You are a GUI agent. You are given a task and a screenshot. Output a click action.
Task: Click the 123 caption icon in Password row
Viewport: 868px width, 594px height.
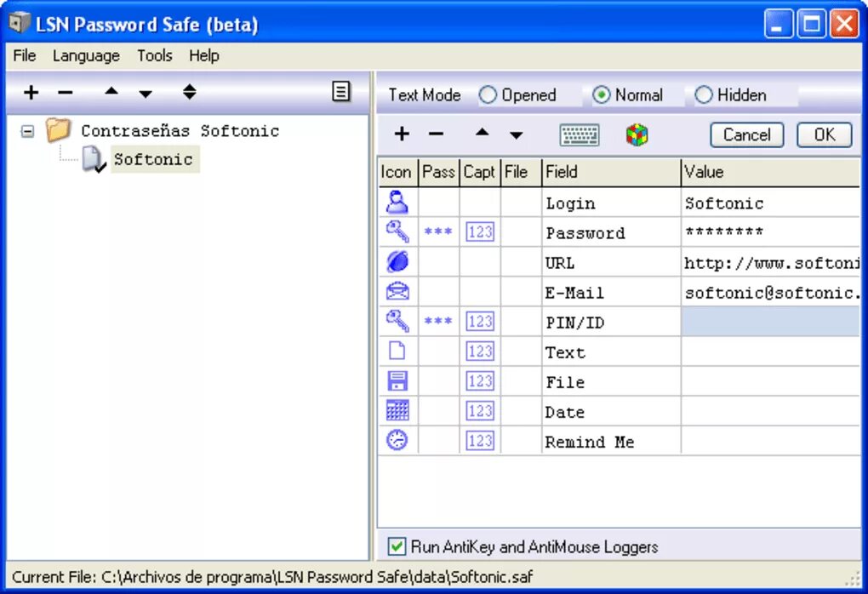480,232
